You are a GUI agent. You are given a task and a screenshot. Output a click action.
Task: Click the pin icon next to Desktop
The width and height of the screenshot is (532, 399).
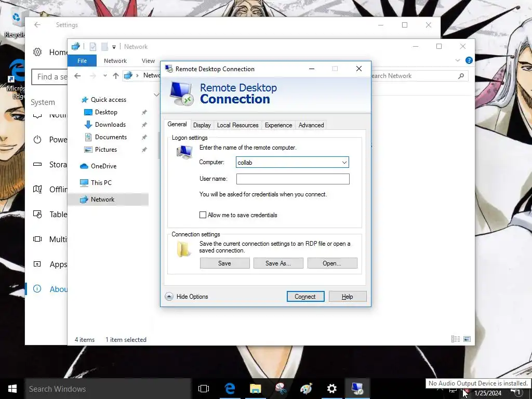click(144, 112)
